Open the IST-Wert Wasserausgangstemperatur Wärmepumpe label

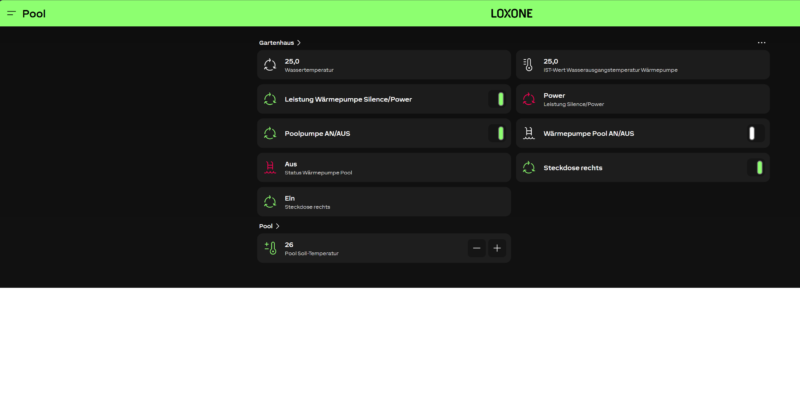pos(610,70)
